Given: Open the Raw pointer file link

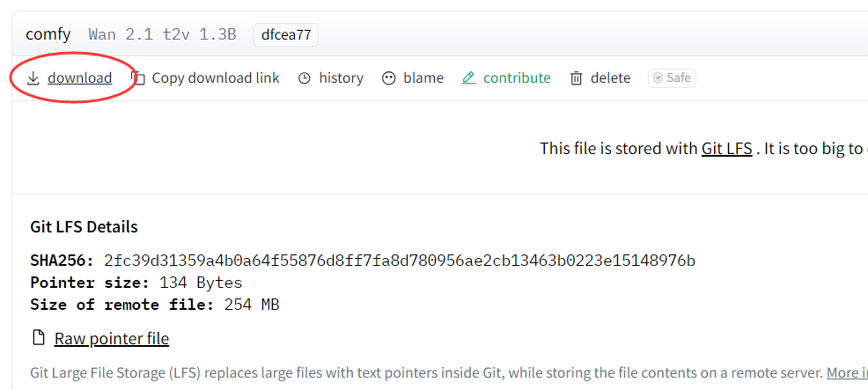Looking at the screenshot, I should pos(111,338).
